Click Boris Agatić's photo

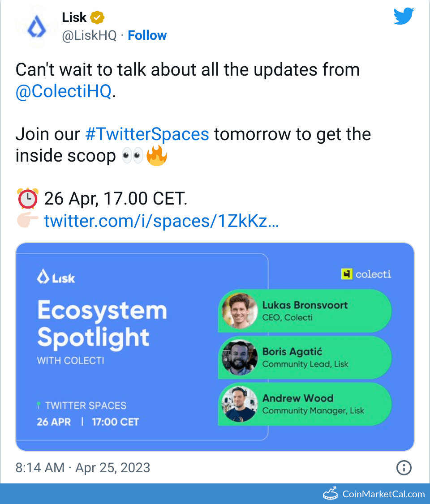click(x=240, y=358)
